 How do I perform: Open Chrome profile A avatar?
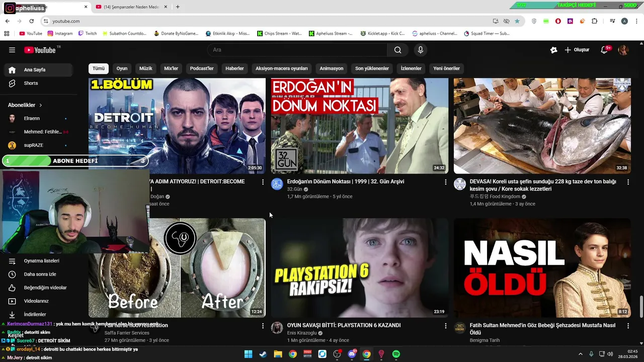pyautogui.click(x=624, y=21)
